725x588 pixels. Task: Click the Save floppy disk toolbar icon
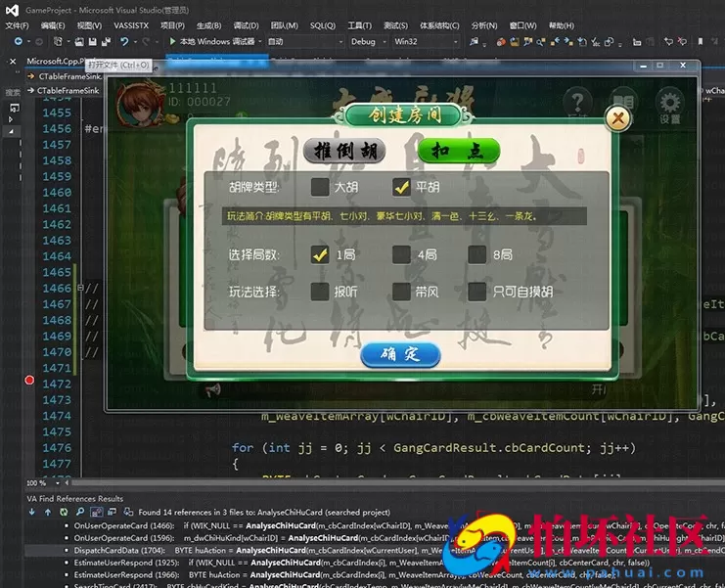tap(93, 42)
